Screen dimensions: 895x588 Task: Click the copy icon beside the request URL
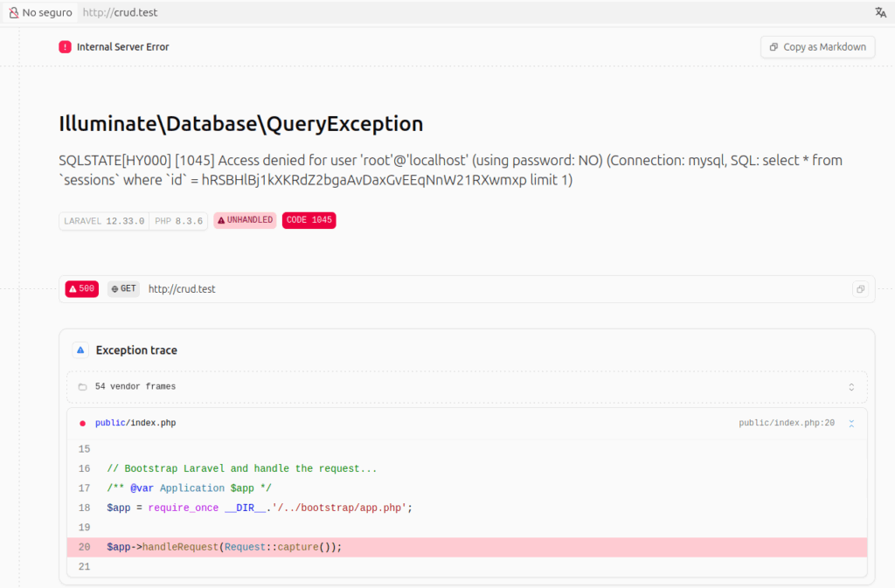tap(860, 289)
